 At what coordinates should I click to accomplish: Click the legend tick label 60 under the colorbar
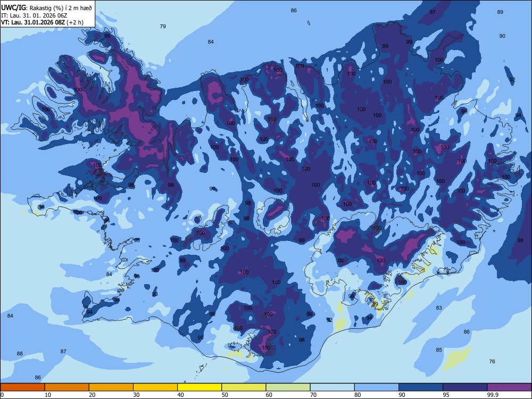tap(269, 395)
